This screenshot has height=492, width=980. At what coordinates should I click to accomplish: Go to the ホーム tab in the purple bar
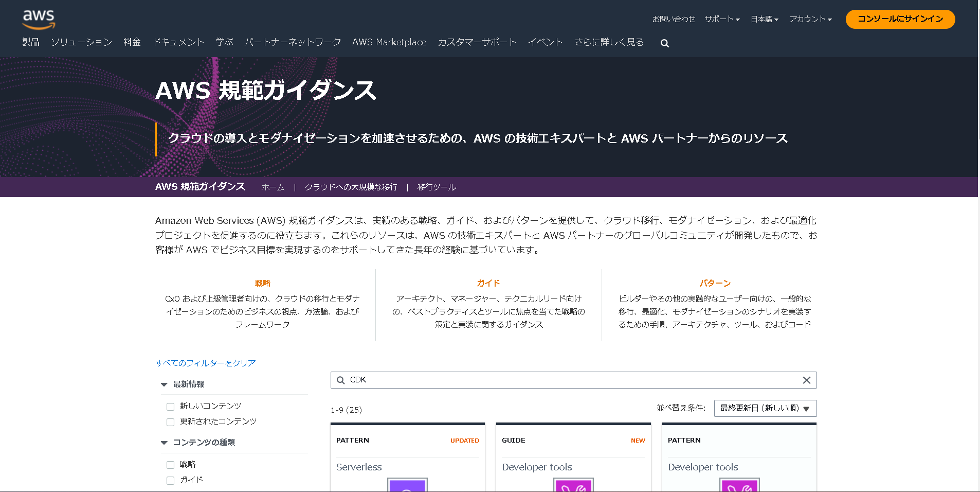pos(273,187)
